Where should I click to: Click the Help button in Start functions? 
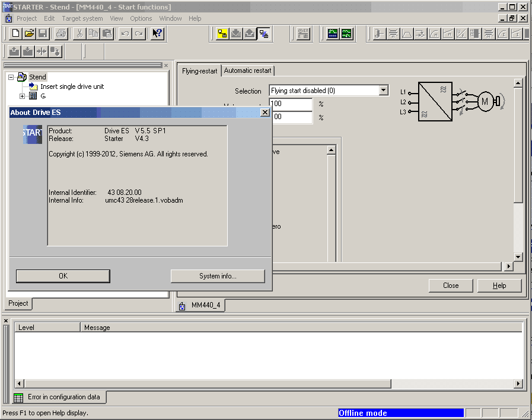tap(499, 286)
